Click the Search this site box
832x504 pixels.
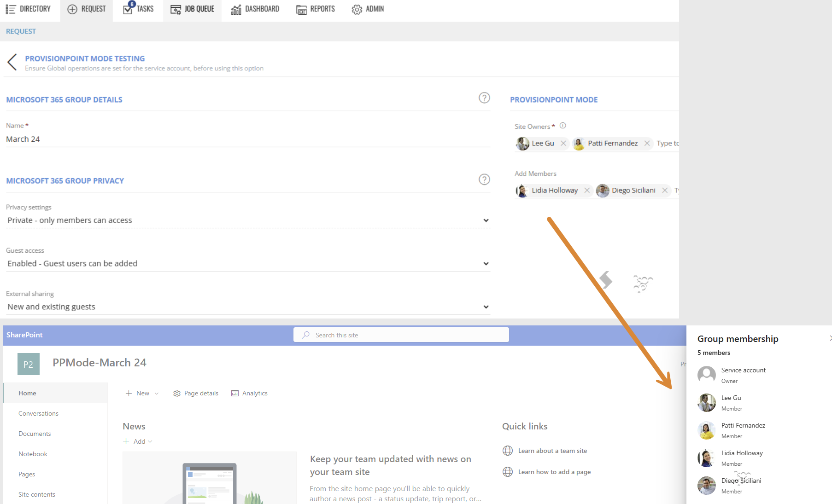tap(401, 335)
